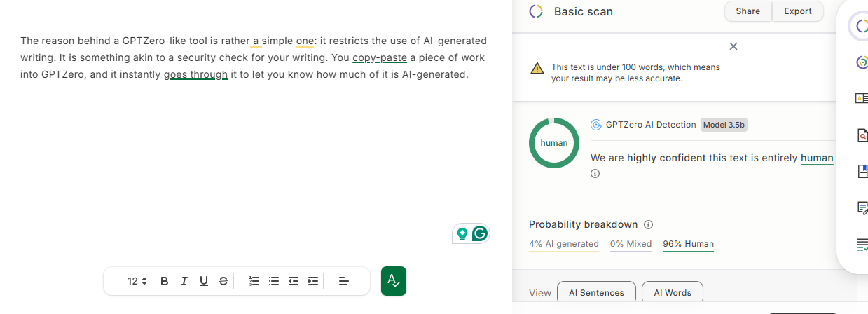Insert a numbered list
Image resolution: width=868 pixels, height=314 pixels.
click(255, 281)
